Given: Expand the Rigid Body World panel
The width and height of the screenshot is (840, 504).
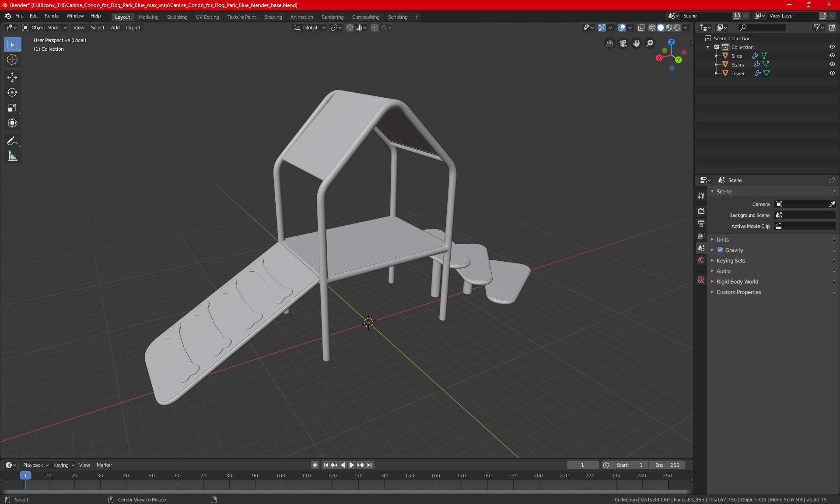Looking at the screenshot, I should click(737, 281).
